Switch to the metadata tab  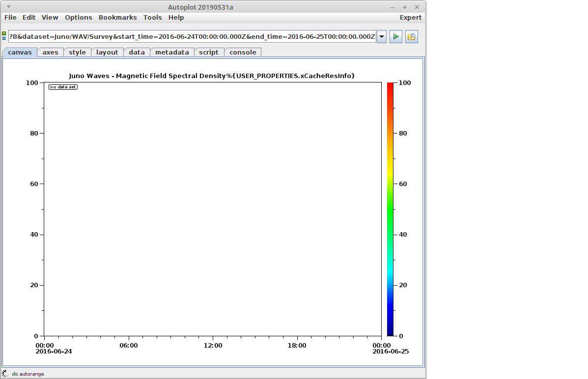[x=172, y=53]
